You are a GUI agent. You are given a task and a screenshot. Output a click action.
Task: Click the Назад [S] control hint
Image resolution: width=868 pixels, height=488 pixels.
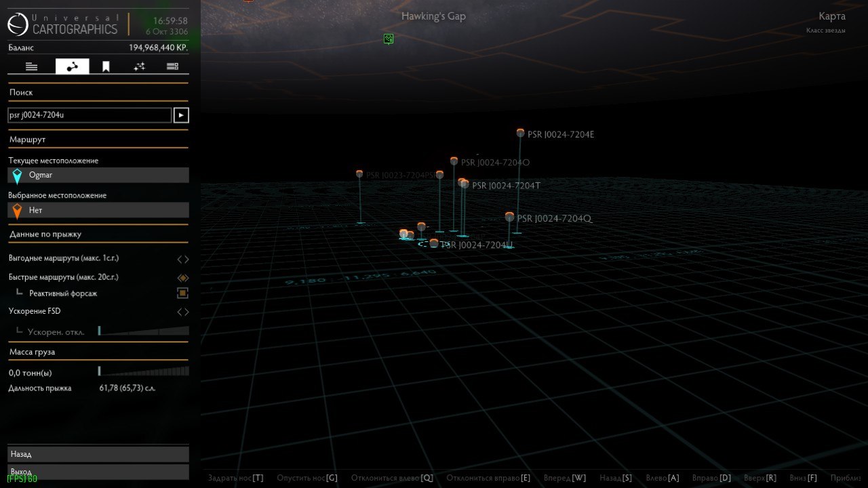(x=616, y=479)
